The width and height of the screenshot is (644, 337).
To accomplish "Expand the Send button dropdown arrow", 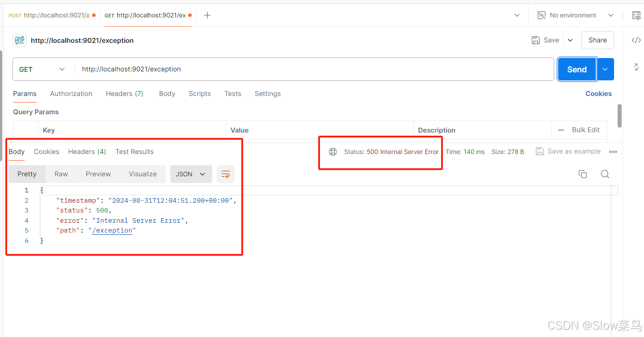I will (x=606, y=69).
